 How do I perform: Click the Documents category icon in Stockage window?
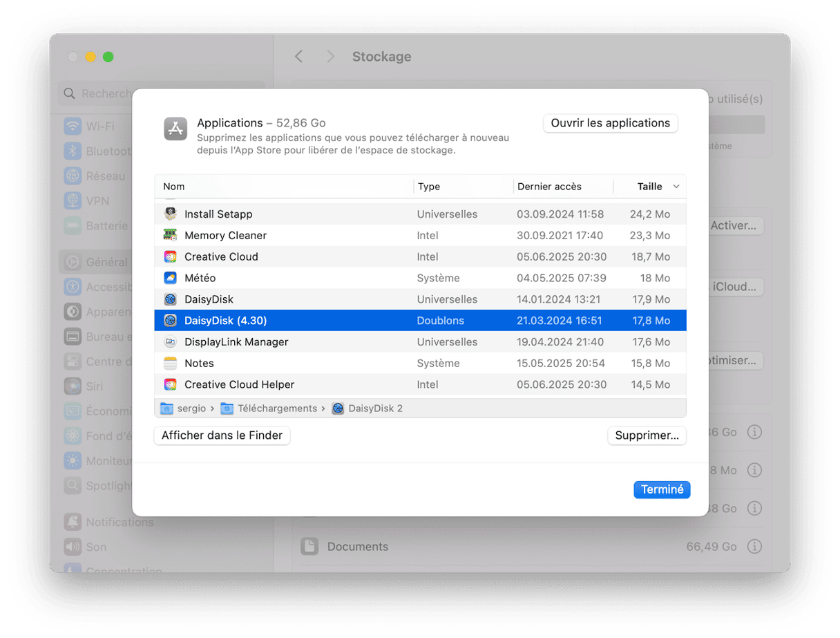(x=309, y=546)
